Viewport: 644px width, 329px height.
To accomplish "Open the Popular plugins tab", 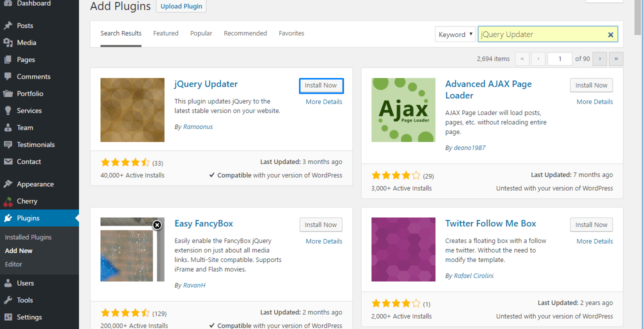I will [x=201, y=33].
